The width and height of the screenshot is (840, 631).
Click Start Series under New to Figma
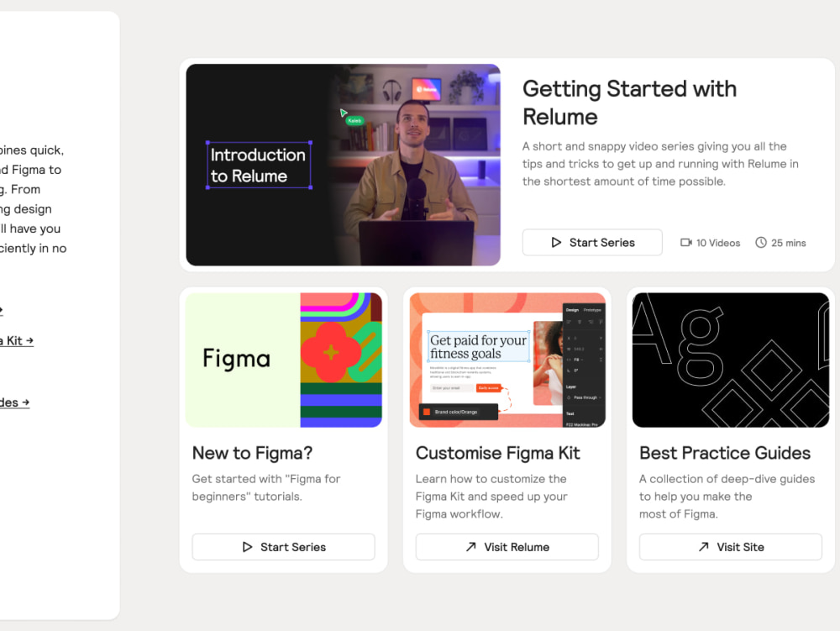click(283, 547)
